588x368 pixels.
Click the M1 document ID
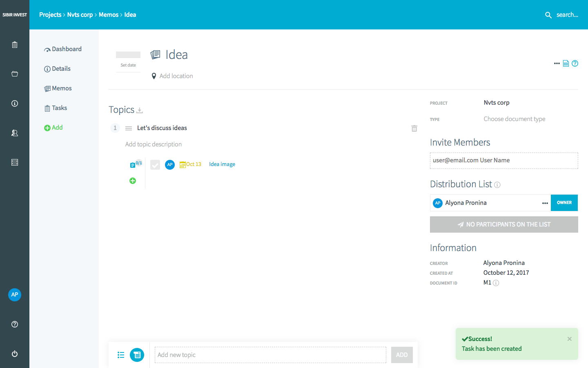click(x=487, y=283)
